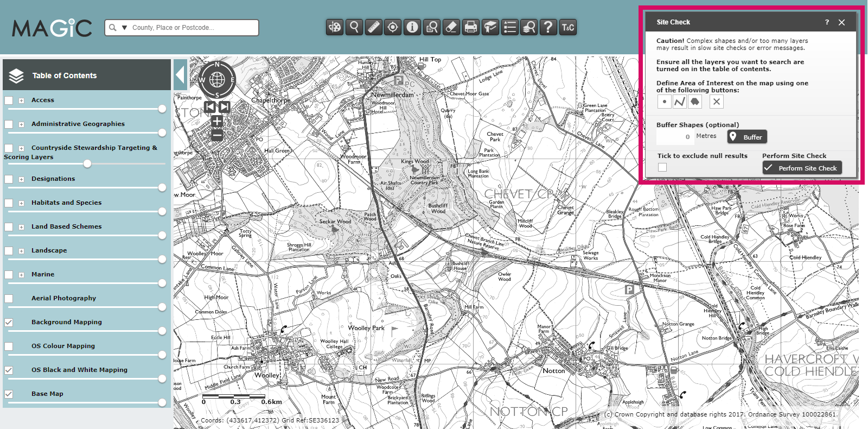Click the Table of Contents header

87,75
